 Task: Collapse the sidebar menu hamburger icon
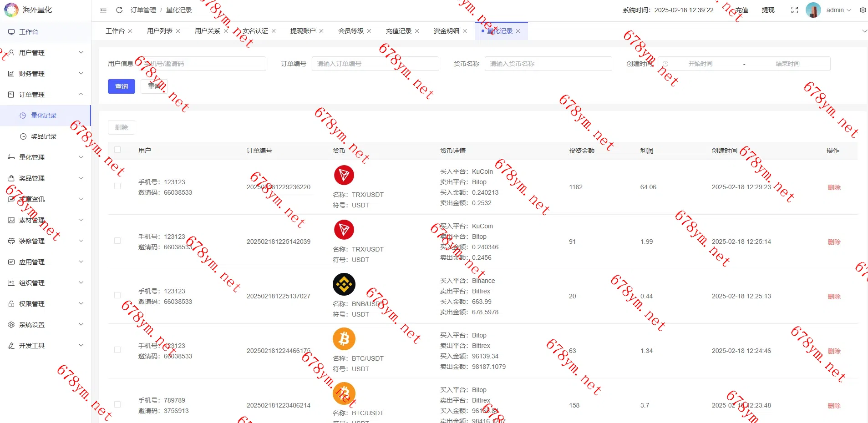(x=103, y=10)
